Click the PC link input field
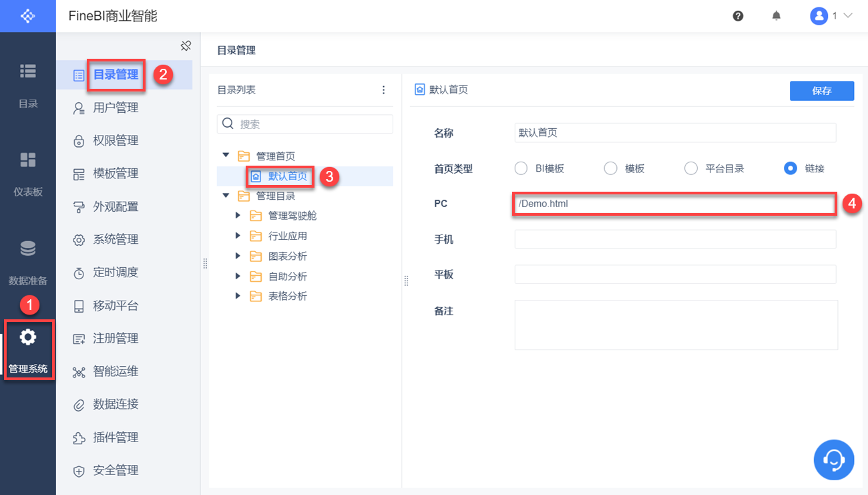This screenshot has height=495, width=868. pyautogui.click(x=674, y=204)
